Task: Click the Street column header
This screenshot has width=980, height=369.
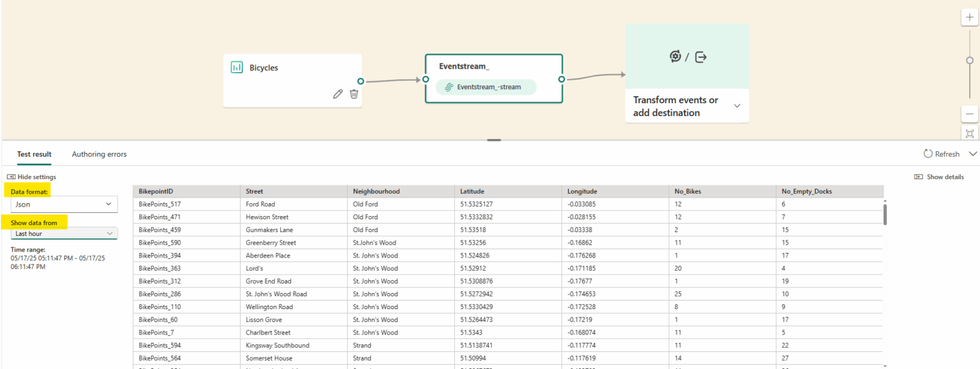Action: (294, 191)
